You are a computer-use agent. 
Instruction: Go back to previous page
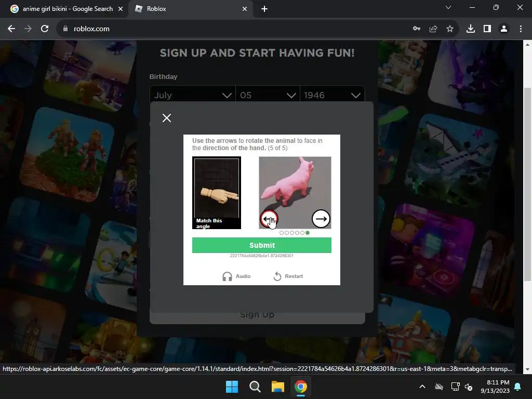(x=11, y=29)
